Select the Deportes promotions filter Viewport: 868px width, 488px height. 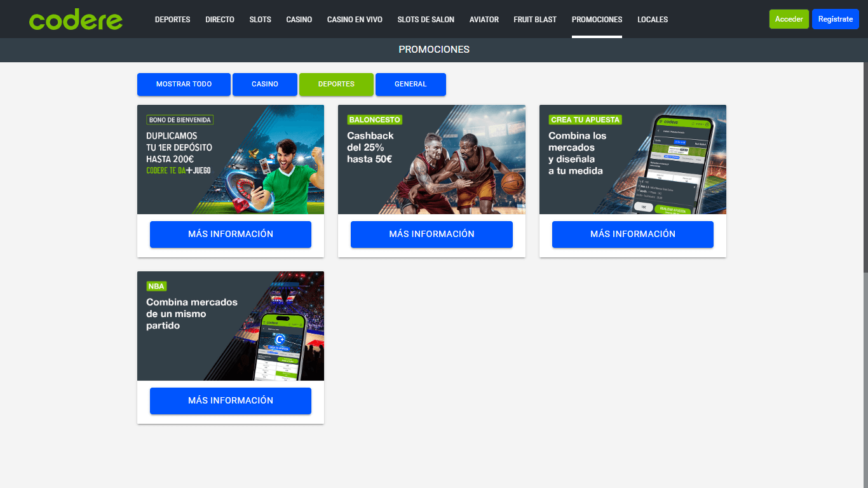[x=336, y=85]
